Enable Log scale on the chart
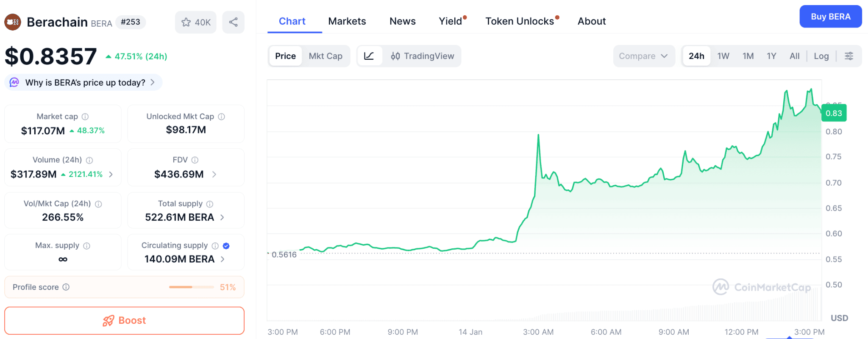Screen dimensions: 868x339 [821, 56]
